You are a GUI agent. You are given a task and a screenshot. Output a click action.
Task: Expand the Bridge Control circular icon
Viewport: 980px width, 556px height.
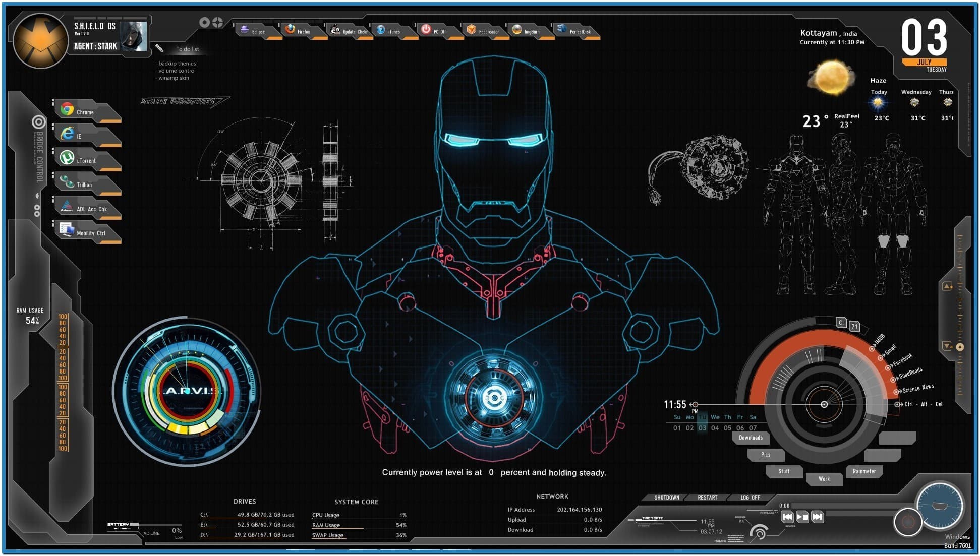click(x=39, y=122)
